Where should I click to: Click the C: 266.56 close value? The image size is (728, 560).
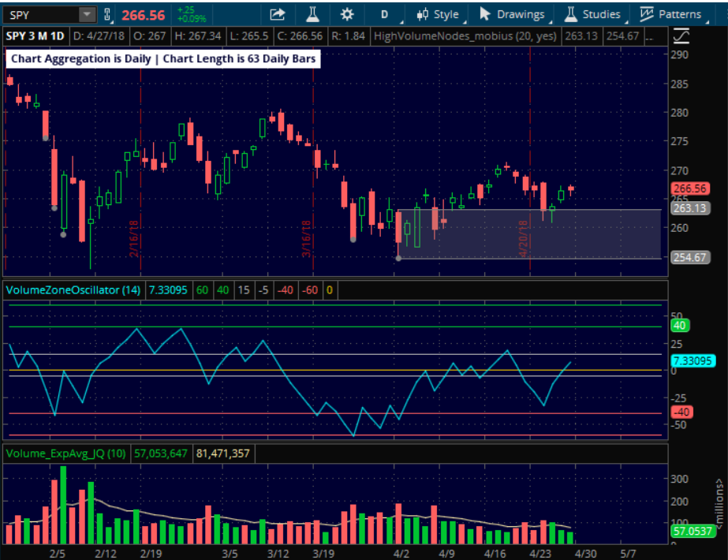[300, 36]
